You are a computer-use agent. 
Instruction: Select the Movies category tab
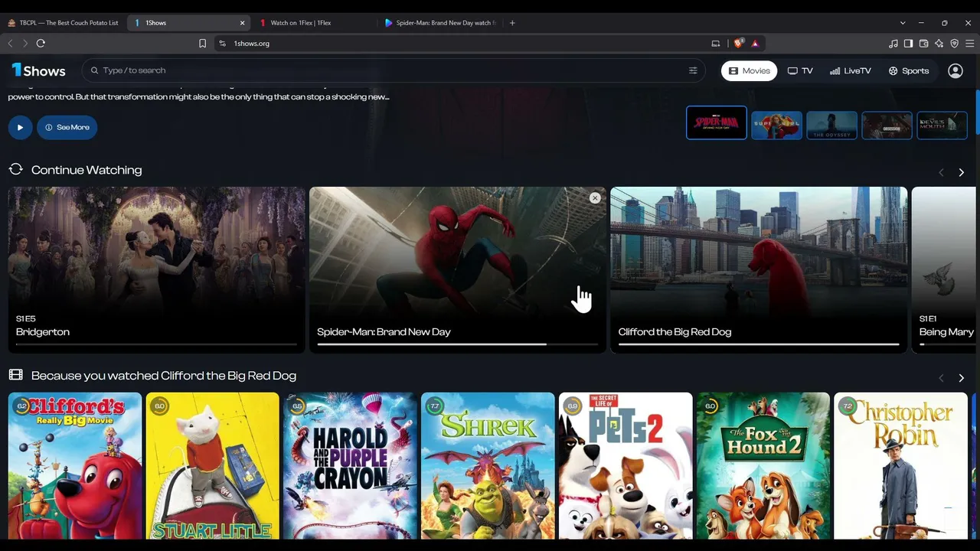tap(750, 71)
